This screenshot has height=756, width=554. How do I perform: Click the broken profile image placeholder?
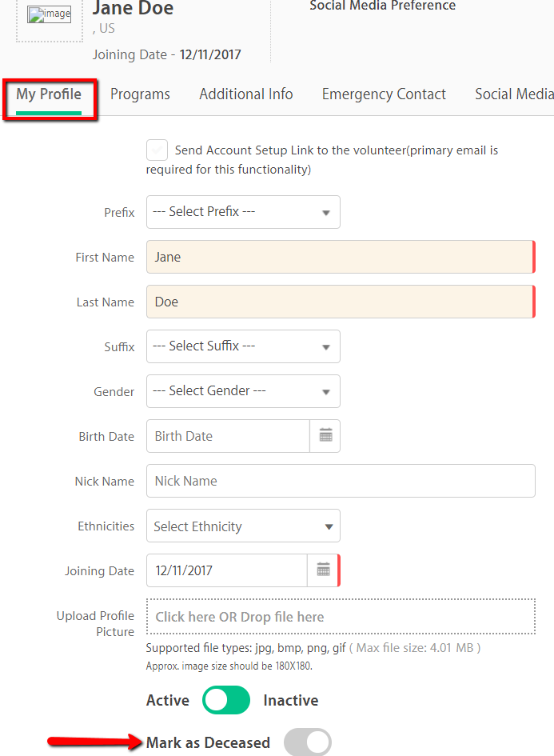tap(49, 14)
